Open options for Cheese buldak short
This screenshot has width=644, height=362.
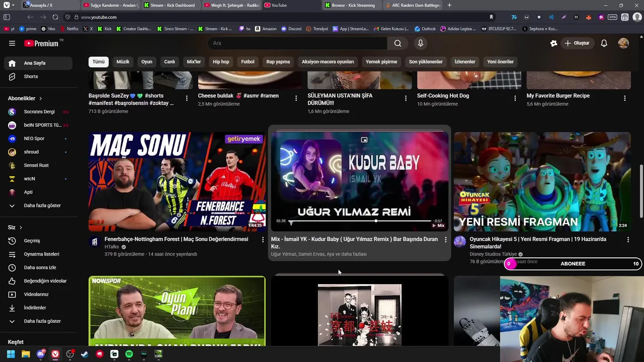click(x=296, y=99)
